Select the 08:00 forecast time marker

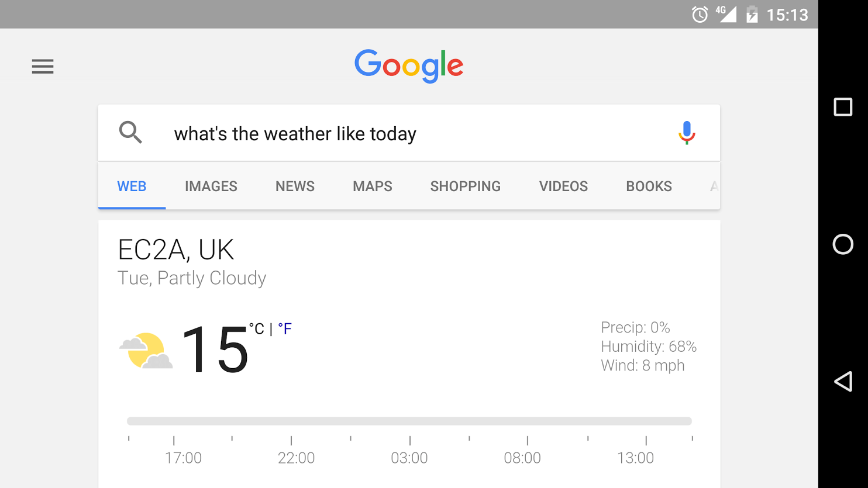tap(522, 458)
